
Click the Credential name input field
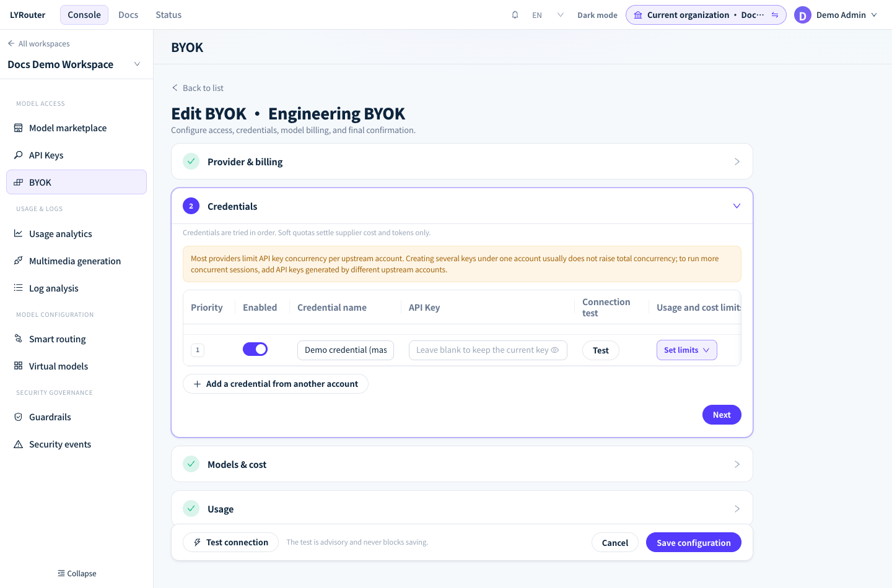pyautogui.click(x=346, y=350)
